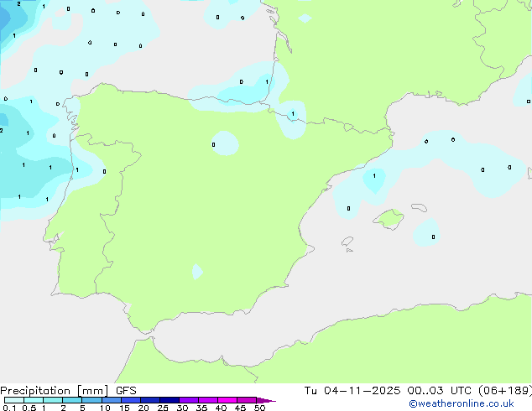Click the 15–20 mm legend color box
Viewport: 532px width, 411px height.
[131, 400]
